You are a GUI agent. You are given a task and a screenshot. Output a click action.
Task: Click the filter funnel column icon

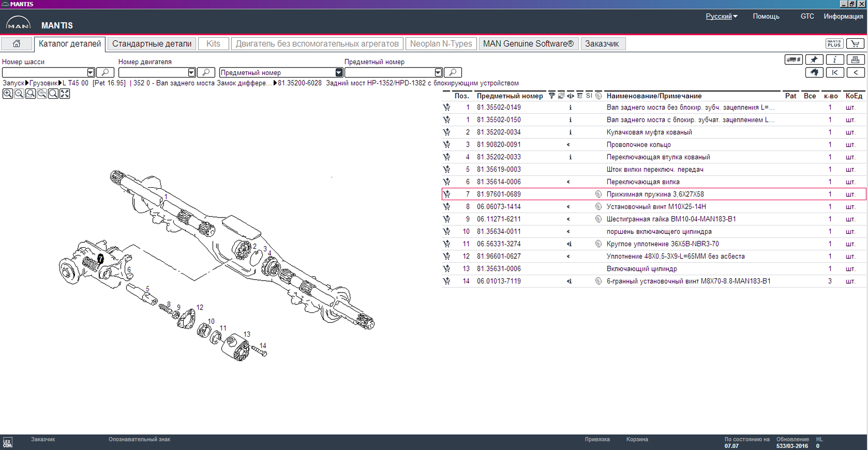click(551, 96)
